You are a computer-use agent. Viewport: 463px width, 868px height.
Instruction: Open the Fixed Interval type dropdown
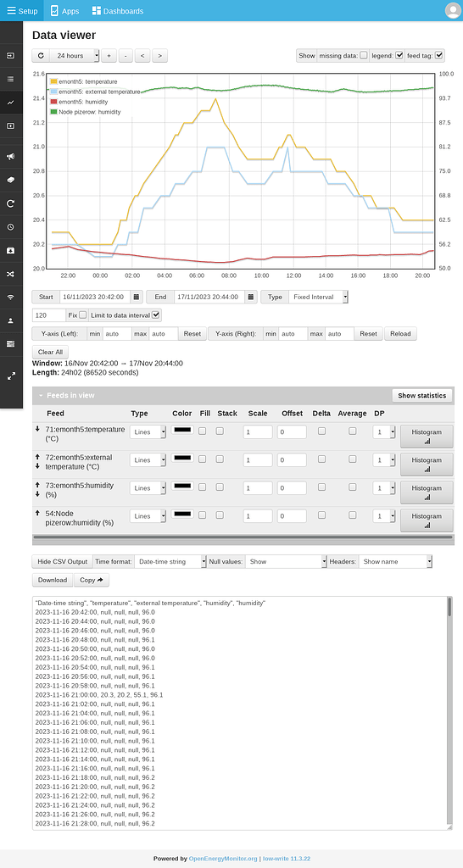click(319, 297)
